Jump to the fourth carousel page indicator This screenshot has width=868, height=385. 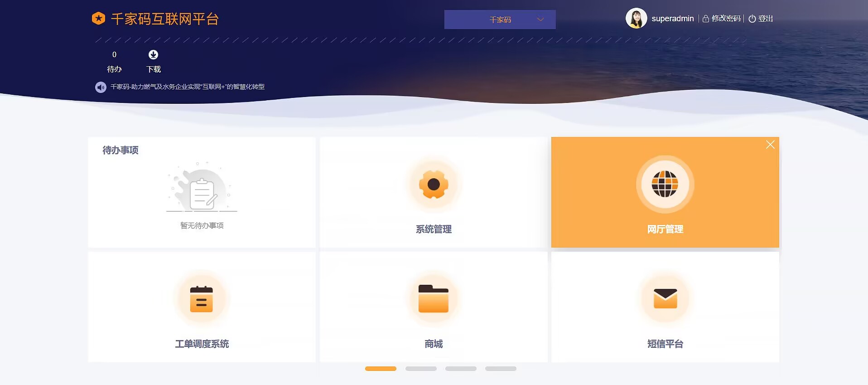pyautogui.click(x=501, y=369)
